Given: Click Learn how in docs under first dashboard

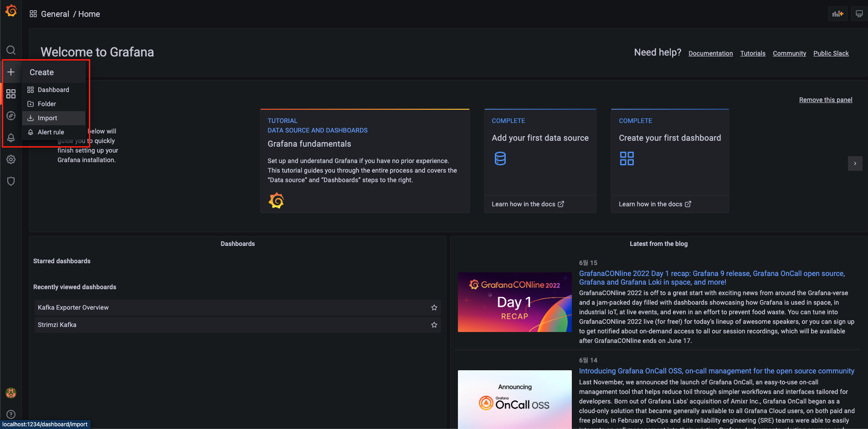Looking at the screenshot, I should tap(655, 204).
